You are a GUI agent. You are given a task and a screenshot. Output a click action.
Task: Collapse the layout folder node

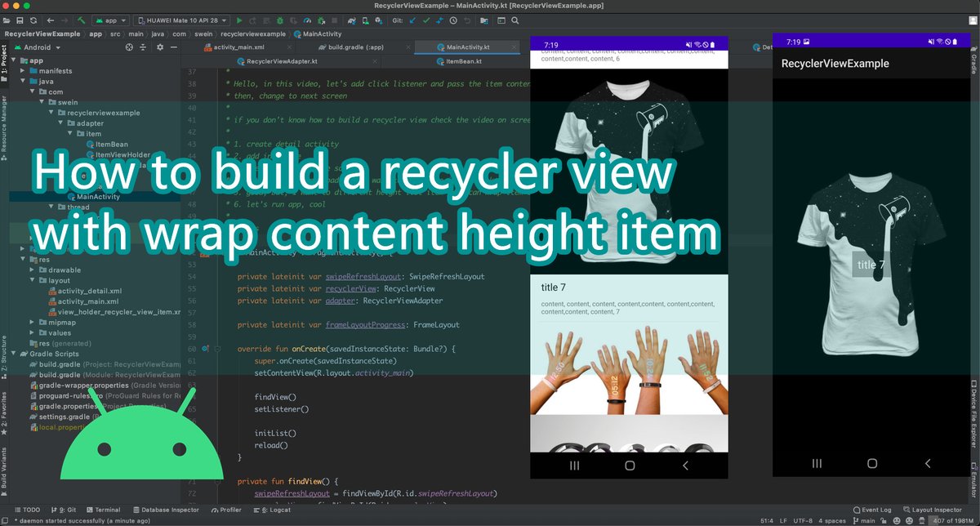[33, 280]
